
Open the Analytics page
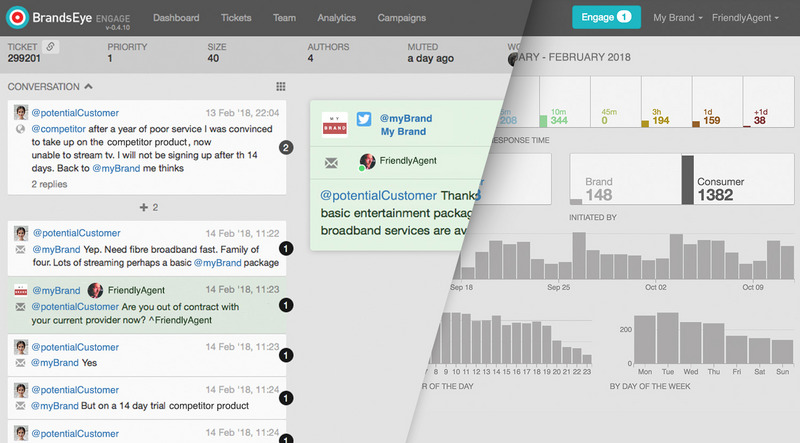pyautogui.click(x=336, y=18)
